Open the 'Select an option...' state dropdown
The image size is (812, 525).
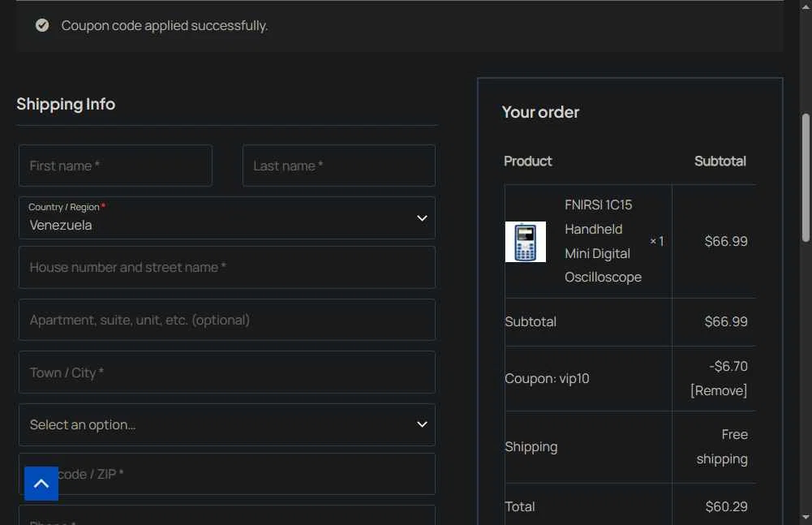[x=227, y=424]
